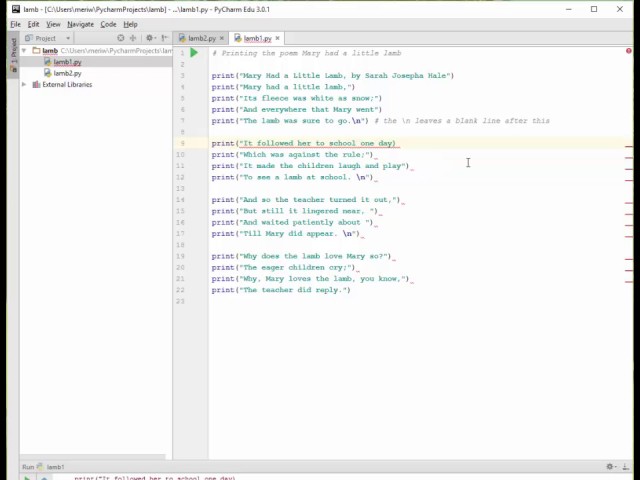Click error stripe marker for line 9

[x=629, y=146]
